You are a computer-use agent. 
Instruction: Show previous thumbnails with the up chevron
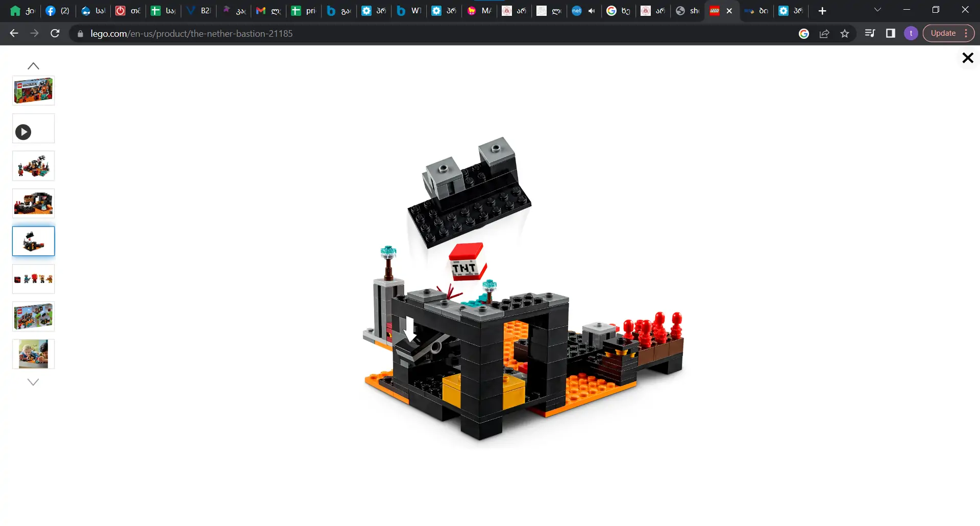click(33, 66)
